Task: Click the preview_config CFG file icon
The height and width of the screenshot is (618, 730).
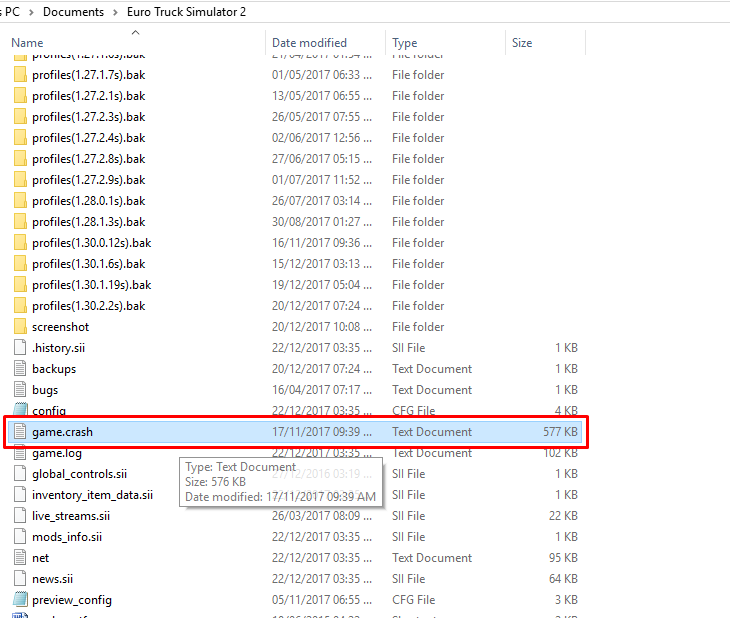Action: point(20,599)
